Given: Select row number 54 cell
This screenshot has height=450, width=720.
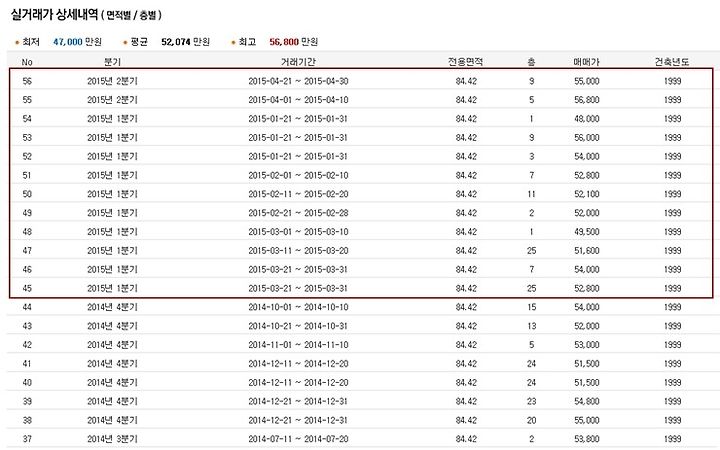Looking at the screenshot, I should [27, 119].
